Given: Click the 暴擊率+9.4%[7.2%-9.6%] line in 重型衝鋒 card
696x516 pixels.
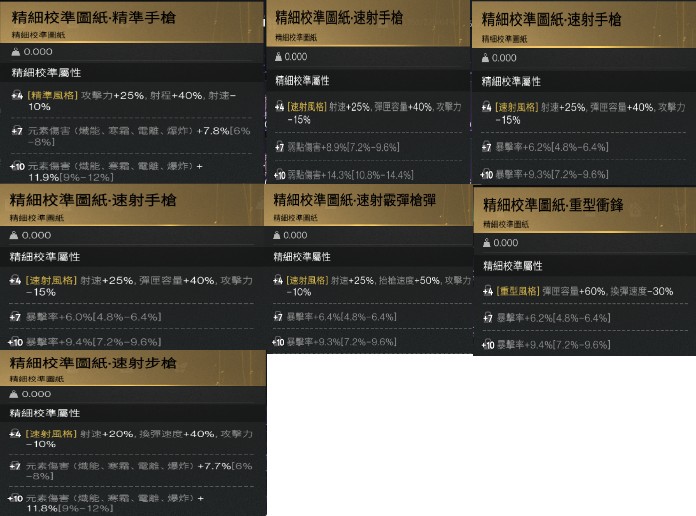Looking at the screenshot, I should [553, 345].
